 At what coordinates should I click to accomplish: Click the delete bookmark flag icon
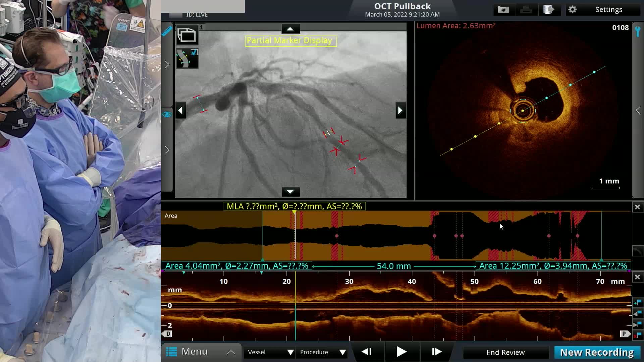coord(638,335)
